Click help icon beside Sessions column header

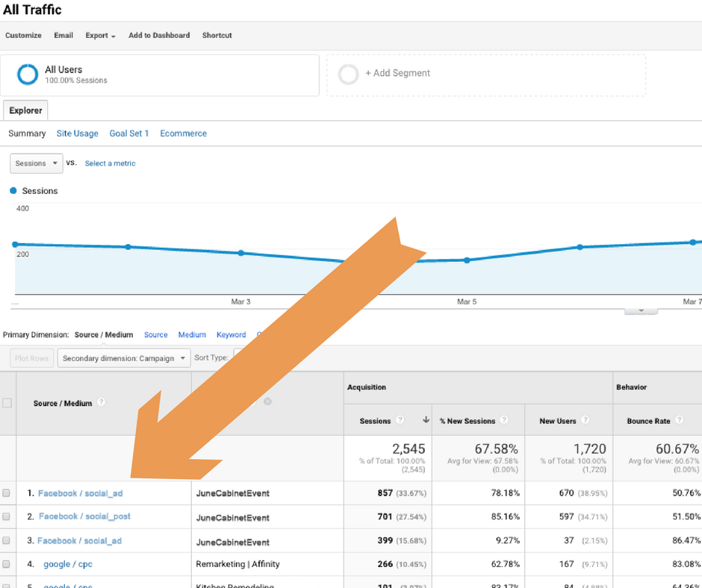click(400, 421)
